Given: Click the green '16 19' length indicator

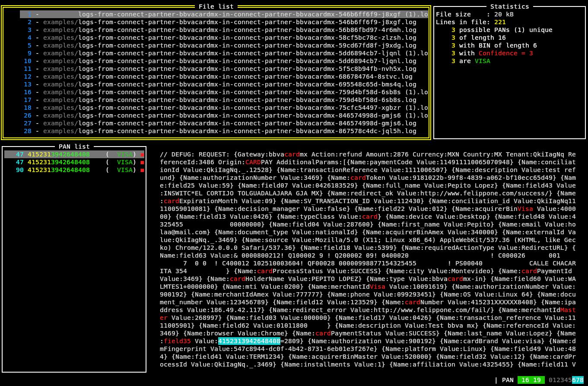Looking at the screenshot, I should pyautogui.click(x=531, y=380).
